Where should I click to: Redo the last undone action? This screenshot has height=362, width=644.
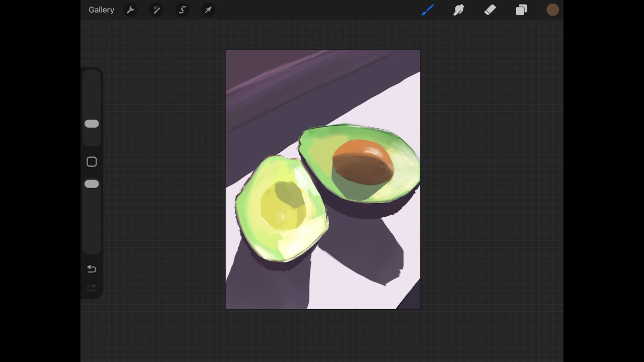pyautogui.click(x=92, y=288)
